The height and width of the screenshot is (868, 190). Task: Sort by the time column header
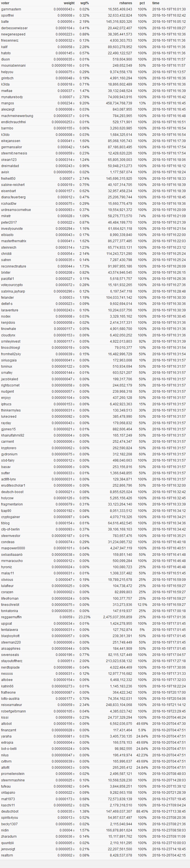pos(156,3)
